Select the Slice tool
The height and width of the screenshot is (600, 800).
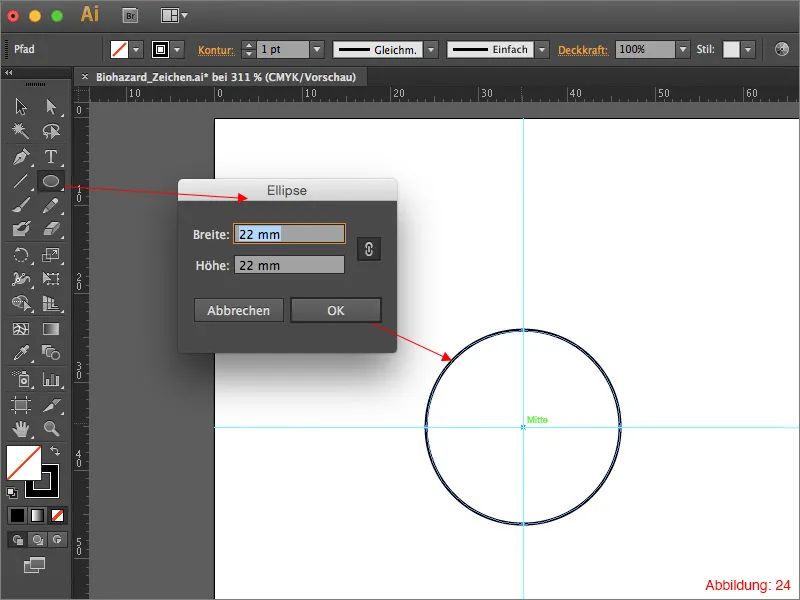click(x=51, y=405)
